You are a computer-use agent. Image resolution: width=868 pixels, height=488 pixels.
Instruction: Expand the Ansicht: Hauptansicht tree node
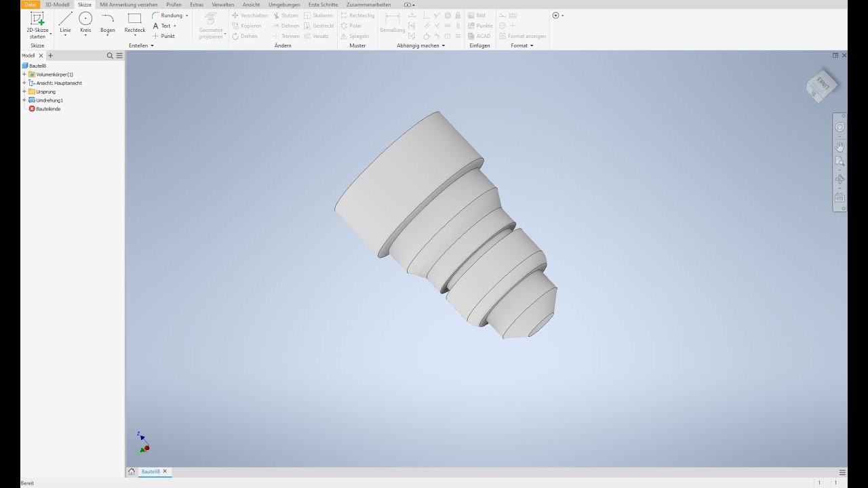pos(24,83)
